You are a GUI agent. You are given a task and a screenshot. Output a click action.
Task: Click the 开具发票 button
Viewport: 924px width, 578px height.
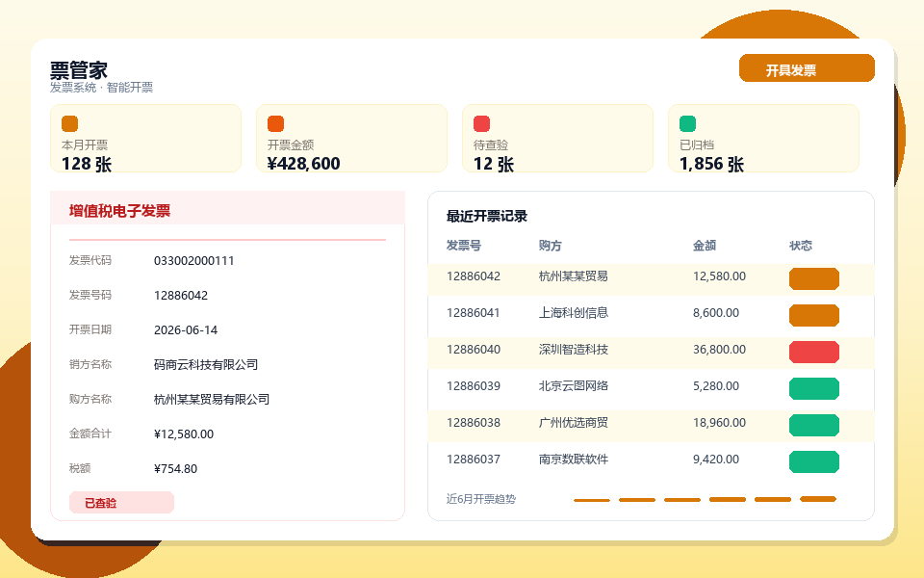[x=807, y=67]
